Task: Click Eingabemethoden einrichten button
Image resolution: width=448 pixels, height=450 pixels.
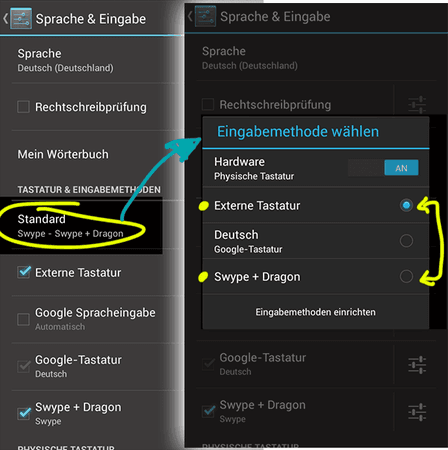Action: click(315, 312)
